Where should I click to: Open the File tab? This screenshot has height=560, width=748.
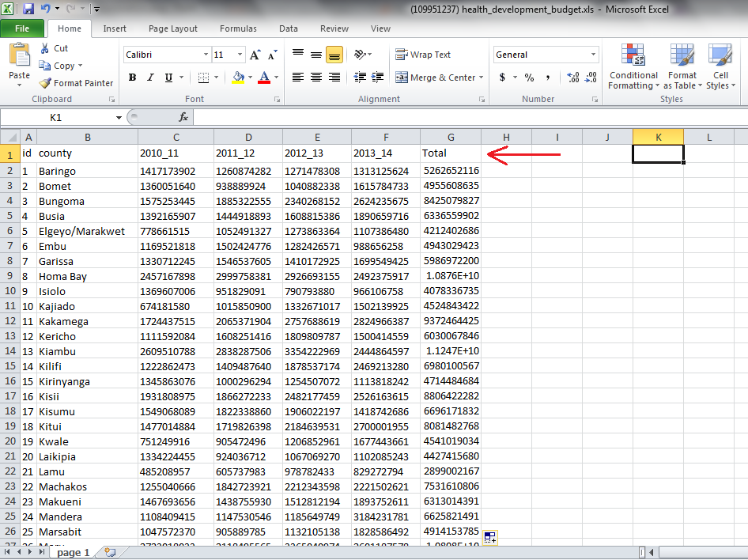22,28
